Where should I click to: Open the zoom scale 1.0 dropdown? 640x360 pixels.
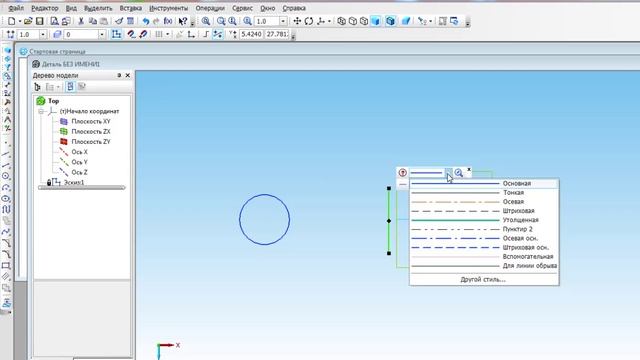pos(283,21)
